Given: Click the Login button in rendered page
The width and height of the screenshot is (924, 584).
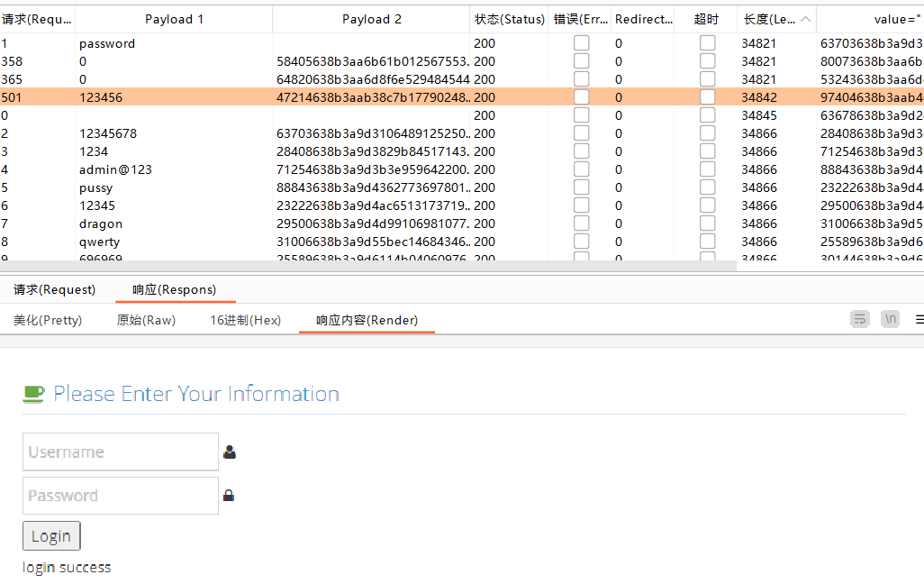Looking at the screenshot, I should [x=51, y=535].
